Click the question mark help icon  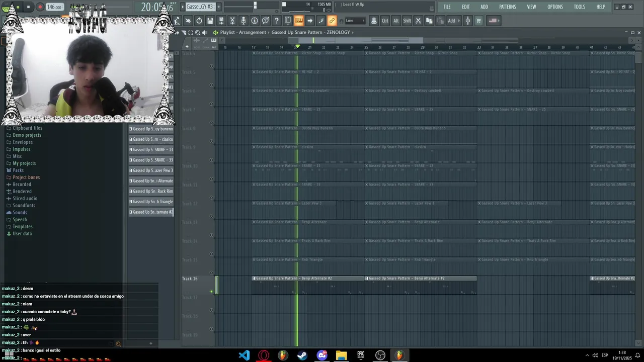pos(276,21)
